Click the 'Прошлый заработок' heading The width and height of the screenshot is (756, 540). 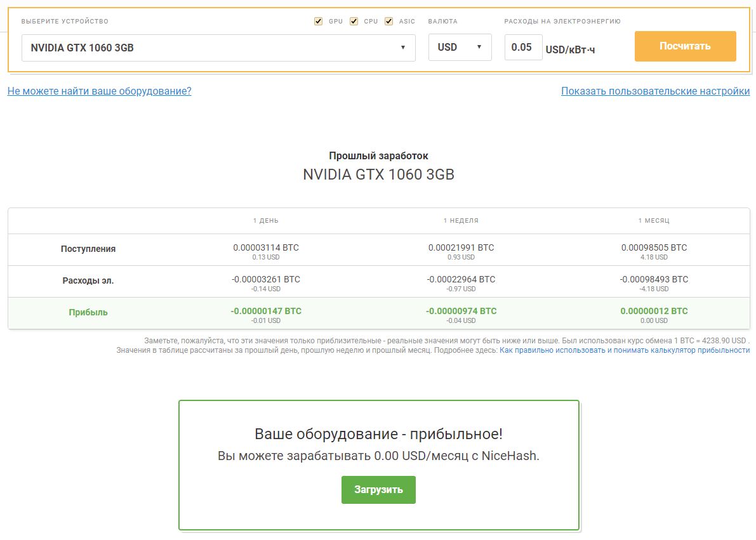(378, 155)
